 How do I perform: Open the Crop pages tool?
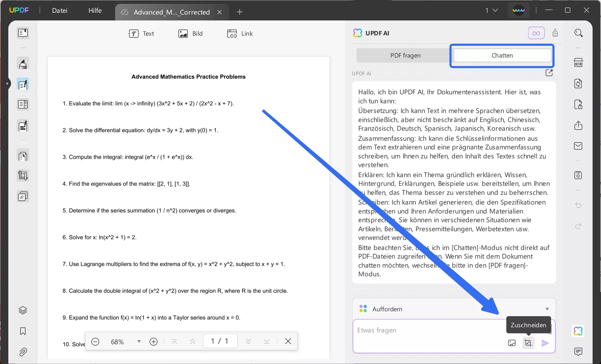pos(23,175)
